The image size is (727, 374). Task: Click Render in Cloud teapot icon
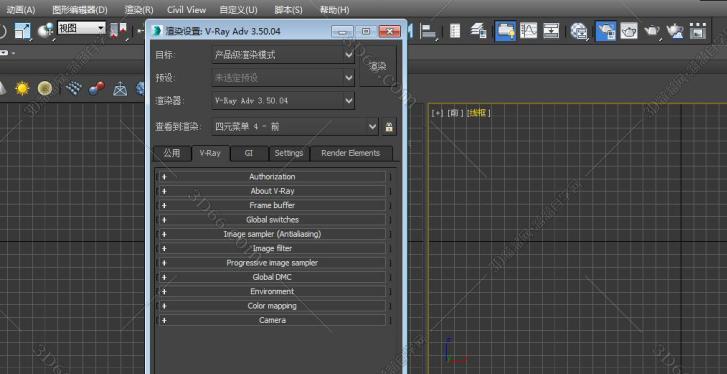(x=675, y=31)
